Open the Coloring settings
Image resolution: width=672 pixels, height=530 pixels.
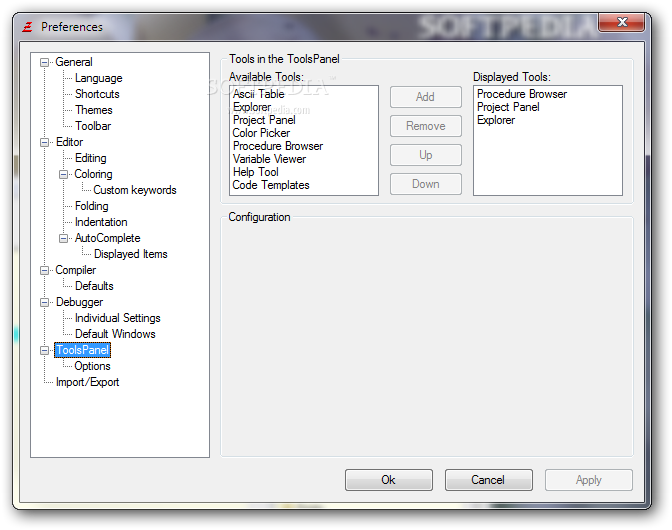(x=93, y=174)
